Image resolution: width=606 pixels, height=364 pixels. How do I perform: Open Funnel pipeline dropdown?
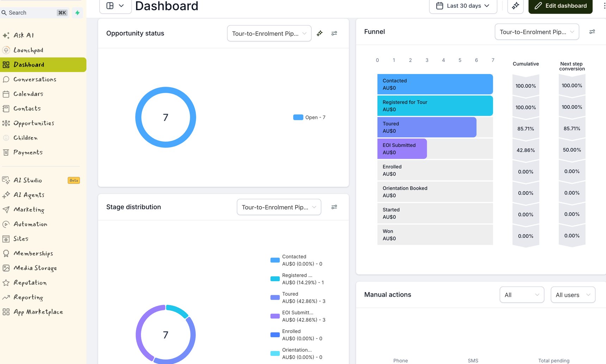click(537, 32)
